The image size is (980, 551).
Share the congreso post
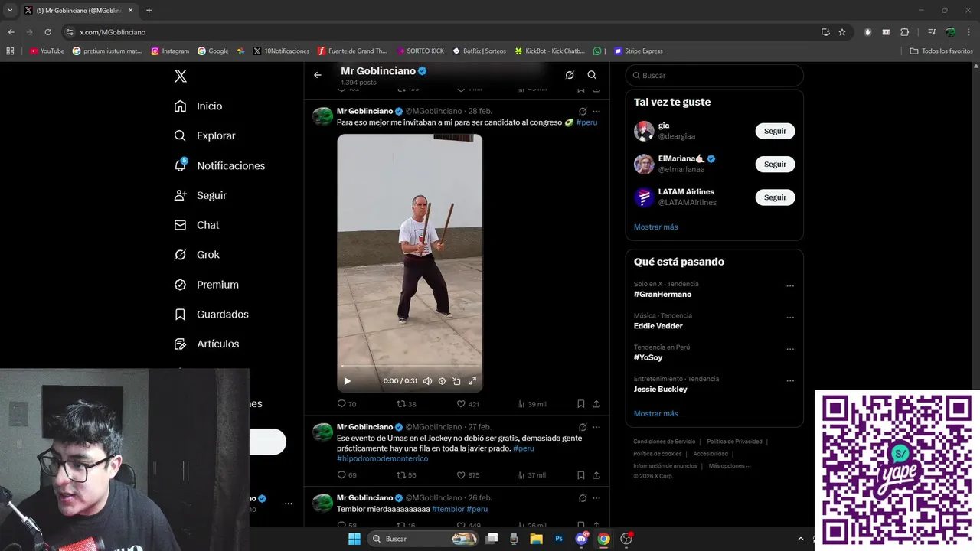point(596,404)
